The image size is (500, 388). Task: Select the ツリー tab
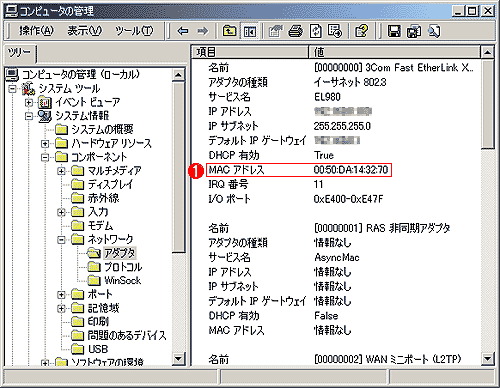20,53
